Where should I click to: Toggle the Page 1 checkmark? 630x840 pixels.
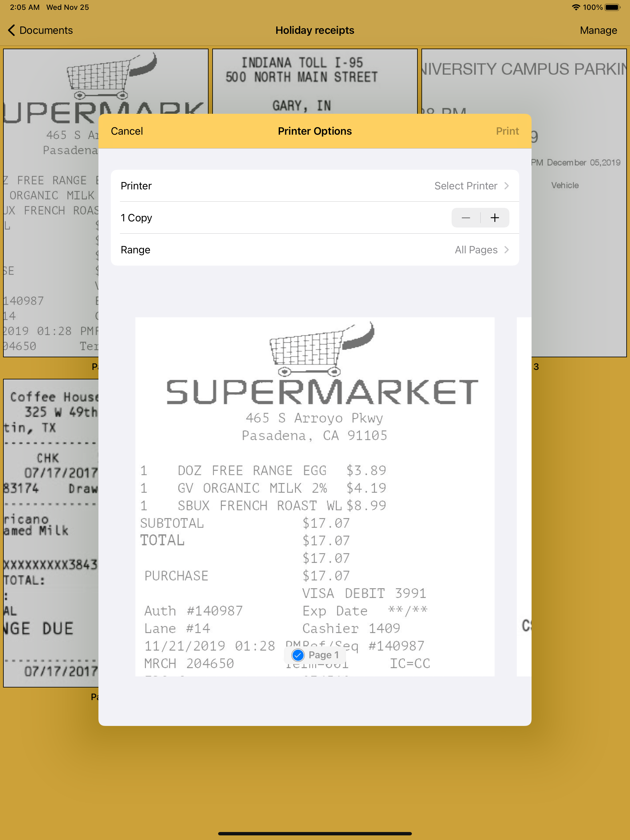point(298,655)
